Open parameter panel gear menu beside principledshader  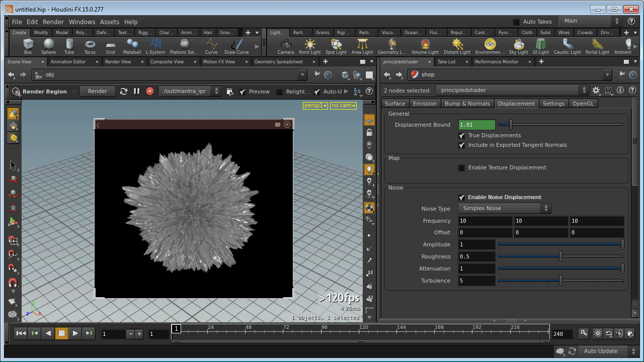[x=596, y=90]
